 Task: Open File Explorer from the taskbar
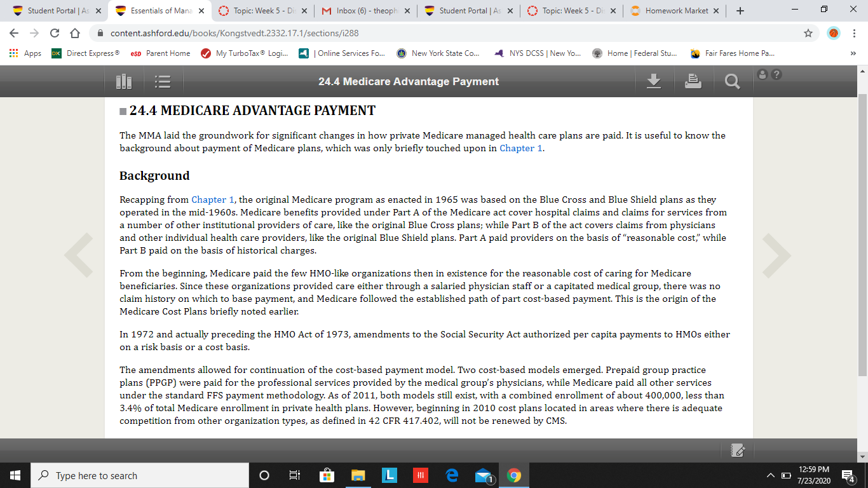point(358,475)
